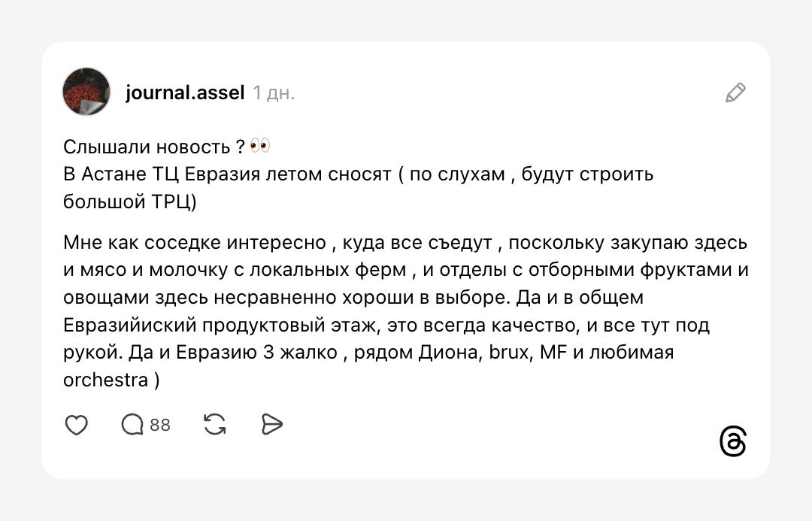Click the eyes emoji after 'Слышали новость'
The height and width of the screenshot is (521, 812).
260,146
